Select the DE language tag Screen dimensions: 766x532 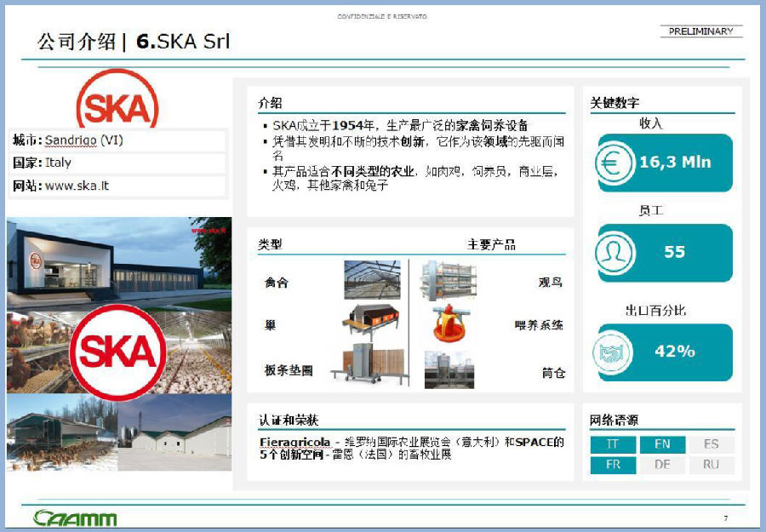point(662,465)
